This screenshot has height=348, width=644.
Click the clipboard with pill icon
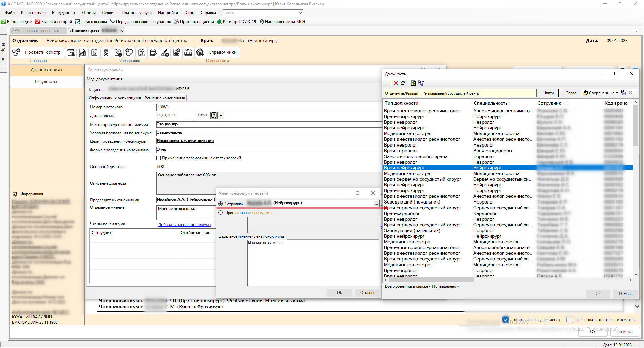153,52
